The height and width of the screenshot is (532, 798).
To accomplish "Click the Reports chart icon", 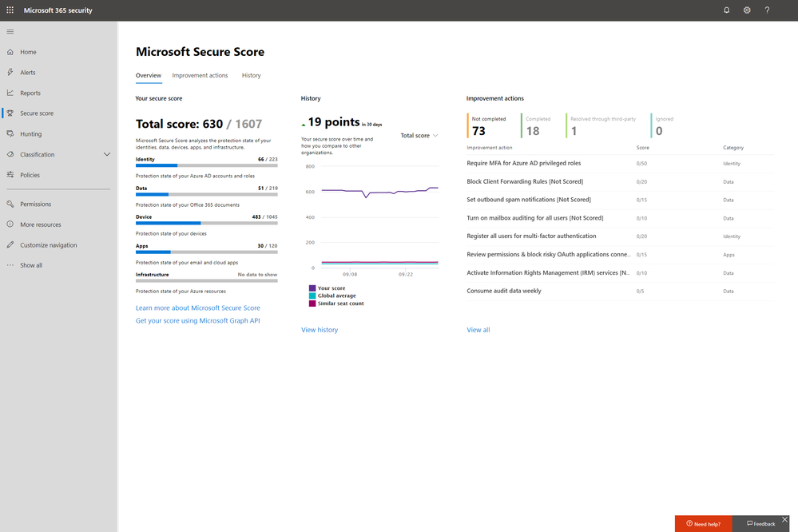I will (x=10, y=93).
